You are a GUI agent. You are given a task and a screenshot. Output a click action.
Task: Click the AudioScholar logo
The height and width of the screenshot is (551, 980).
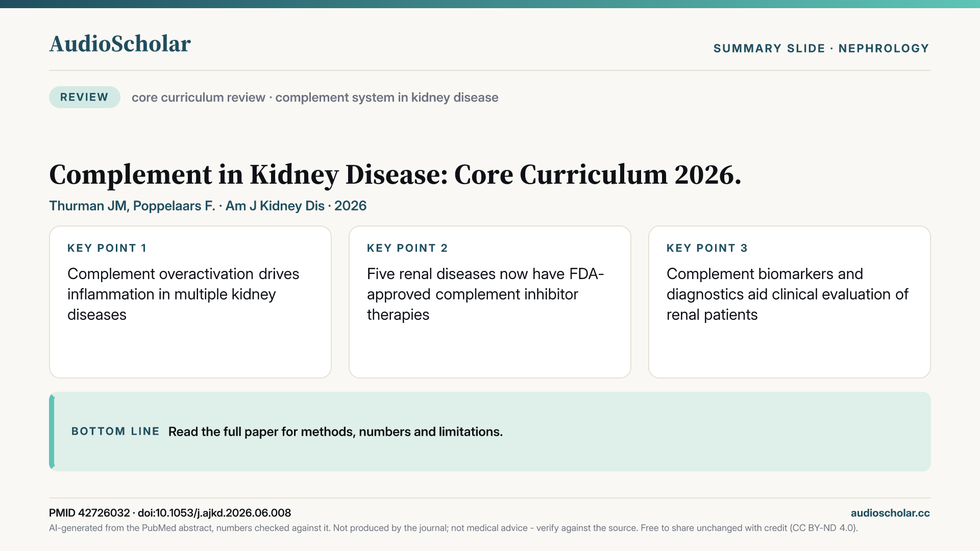click(120, 44)
